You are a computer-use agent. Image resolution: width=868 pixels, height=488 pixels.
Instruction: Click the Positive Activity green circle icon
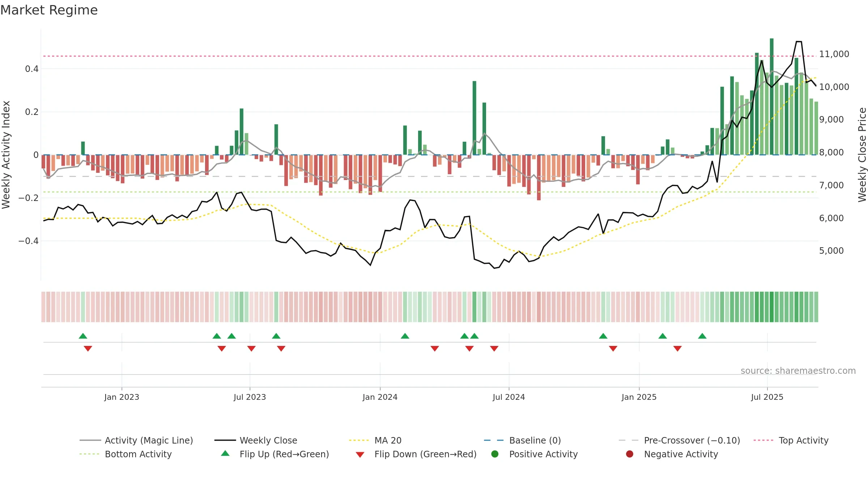click(495, 454)
